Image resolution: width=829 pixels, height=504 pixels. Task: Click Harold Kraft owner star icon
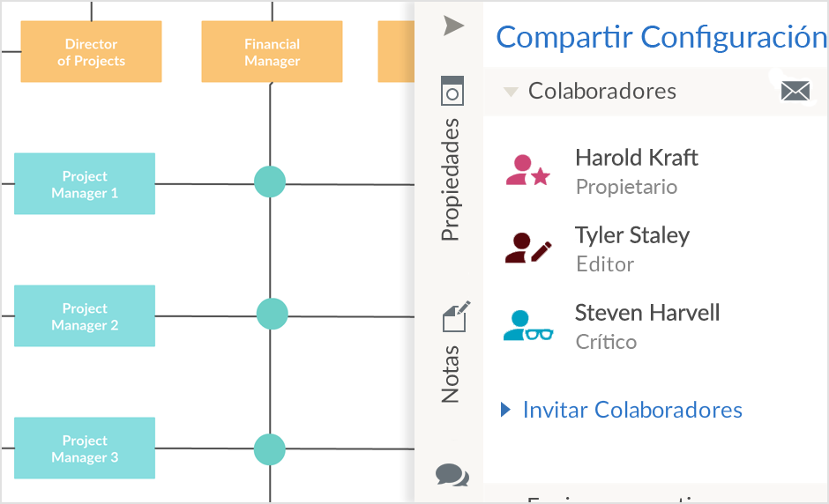(527, 170)
